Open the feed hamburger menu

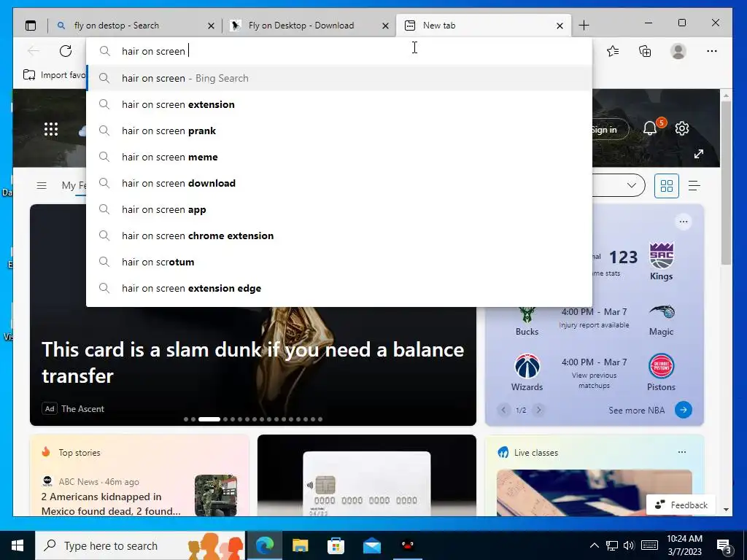pos(42,185)
